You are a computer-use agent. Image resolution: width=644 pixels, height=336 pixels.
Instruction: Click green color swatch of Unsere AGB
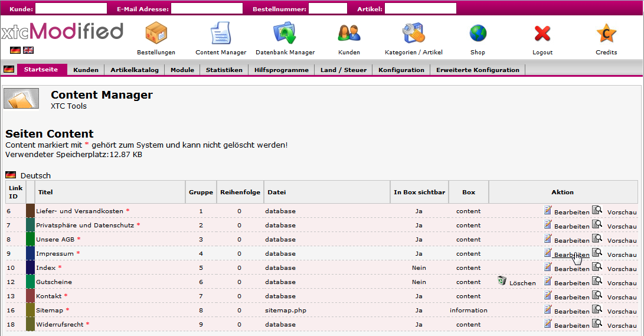point(30,239)
